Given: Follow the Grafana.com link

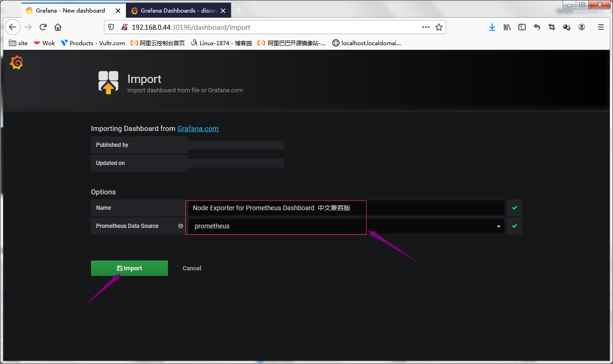Looking at the screenshot, I should click(x=198, y=129).
